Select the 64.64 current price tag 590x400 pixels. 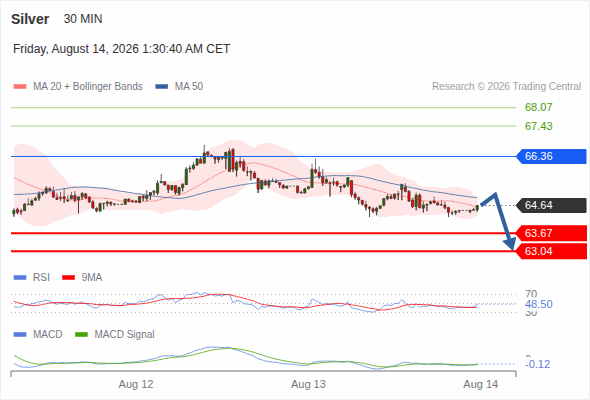551,205
